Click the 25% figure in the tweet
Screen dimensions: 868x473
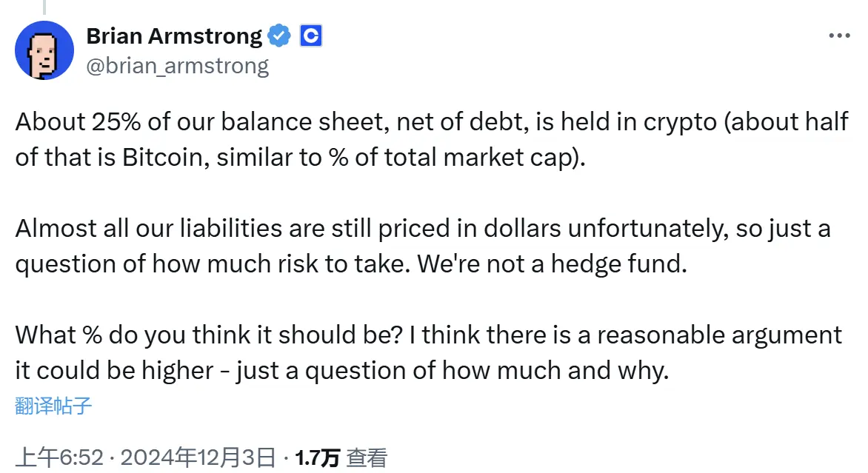coord(118,121)
